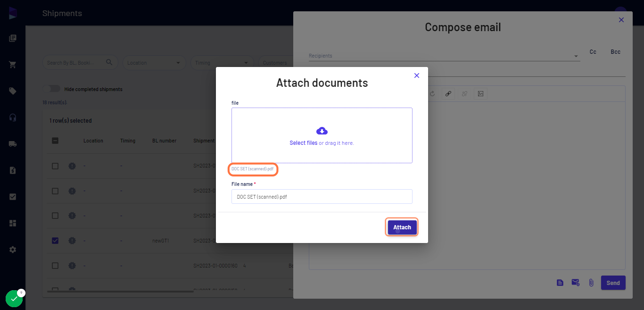Click the BL number column header
This screenshot has width=644, height=310.
(x=165, y=141)
